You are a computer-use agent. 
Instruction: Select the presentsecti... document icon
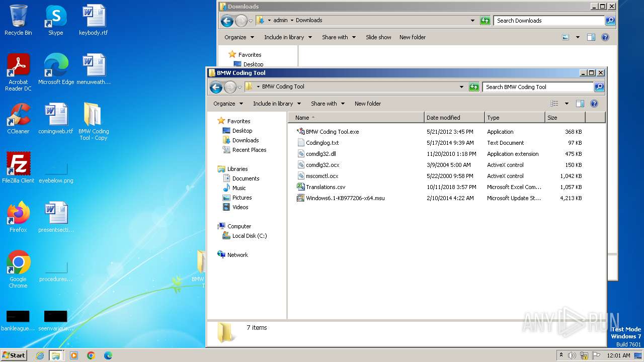tap(56, 217)
